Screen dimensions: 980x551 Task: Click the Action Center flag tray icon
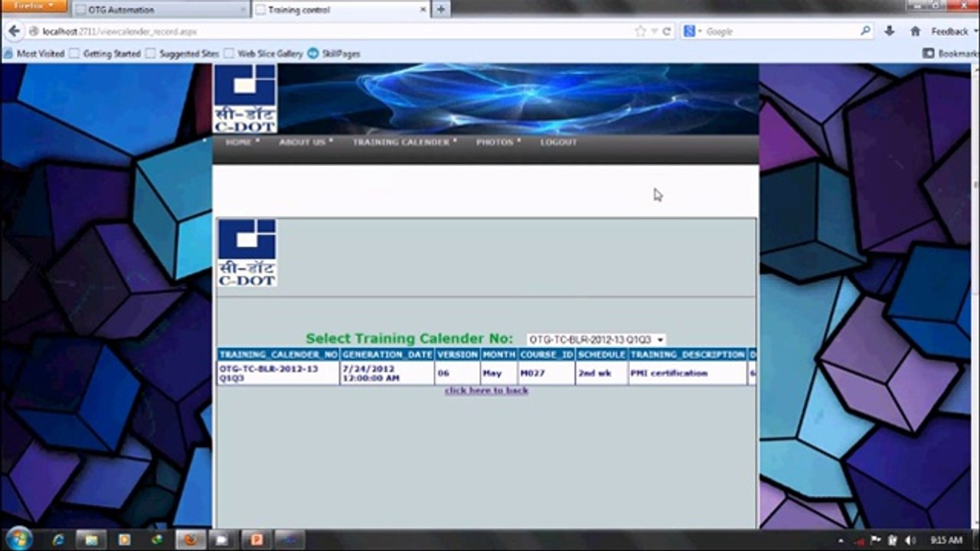pos(877,540)
